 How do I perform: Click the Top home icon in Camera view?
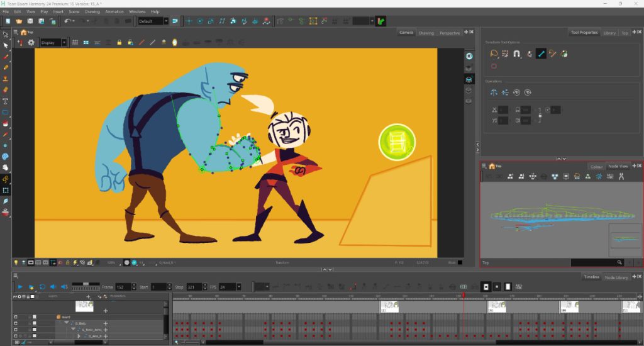tap(24, 32)
